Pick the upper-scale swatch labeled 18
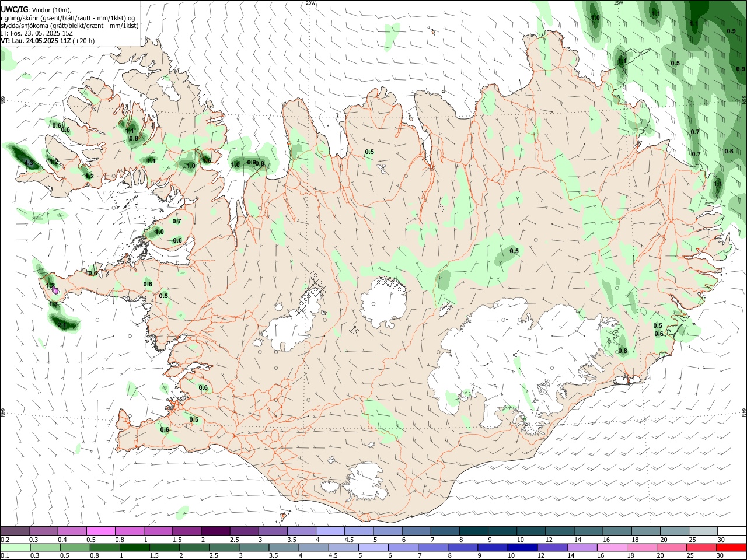This screenshot has width=747, height=560. point(647,531)
